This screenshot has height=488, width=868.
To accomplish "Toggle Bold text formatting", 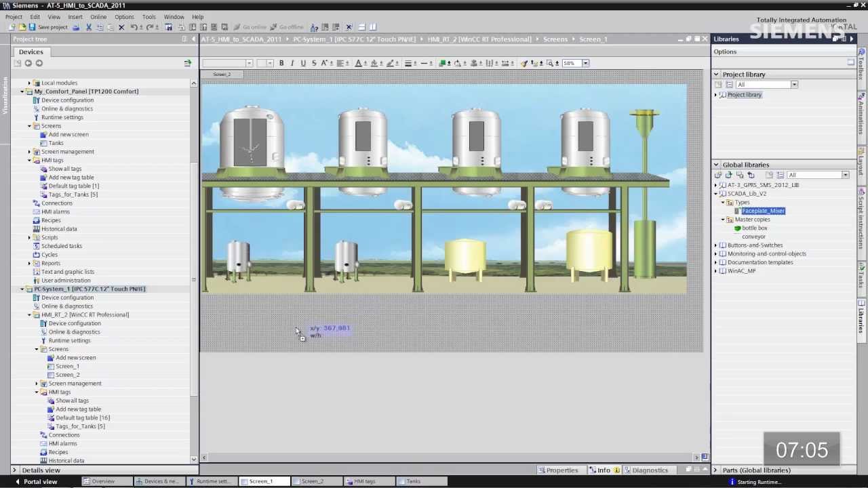I will 281,63.
